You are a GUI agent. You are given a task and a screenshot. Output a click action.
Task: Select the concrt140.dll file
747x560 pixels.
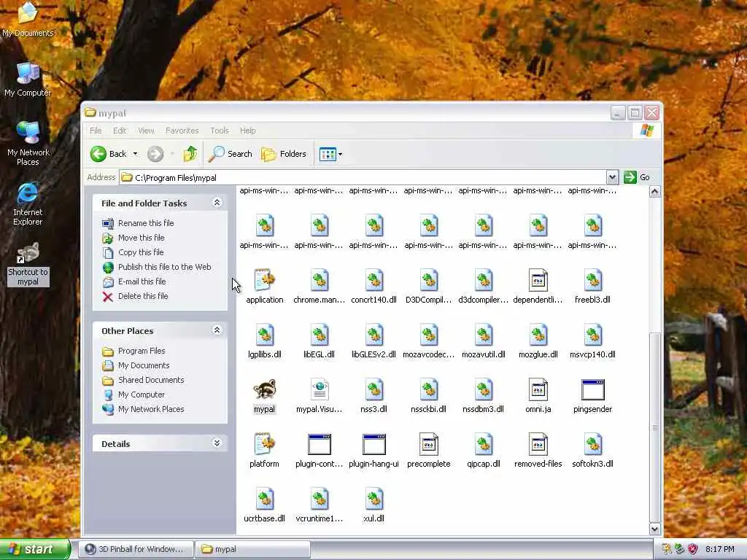pyautogui.click(x=374, y=280)
